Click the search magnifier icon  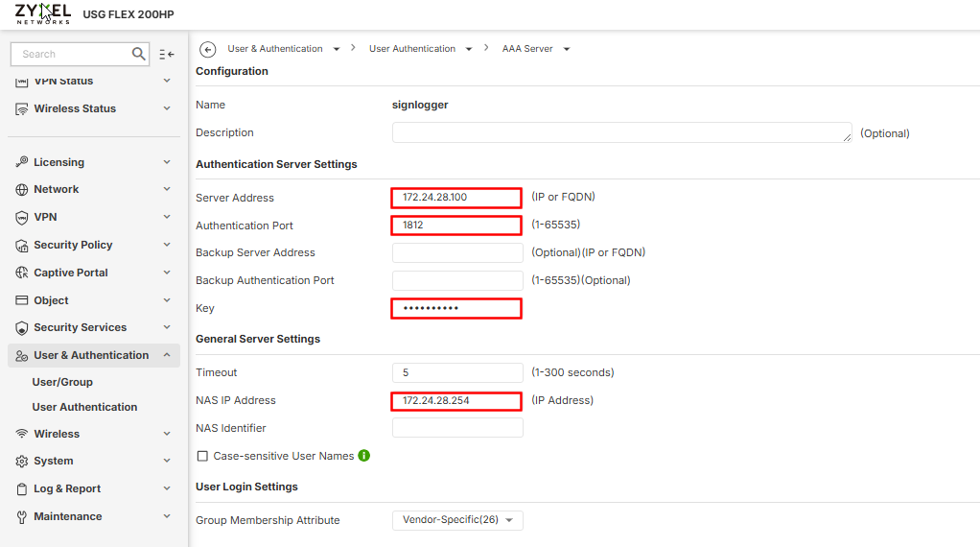point(139,54)
